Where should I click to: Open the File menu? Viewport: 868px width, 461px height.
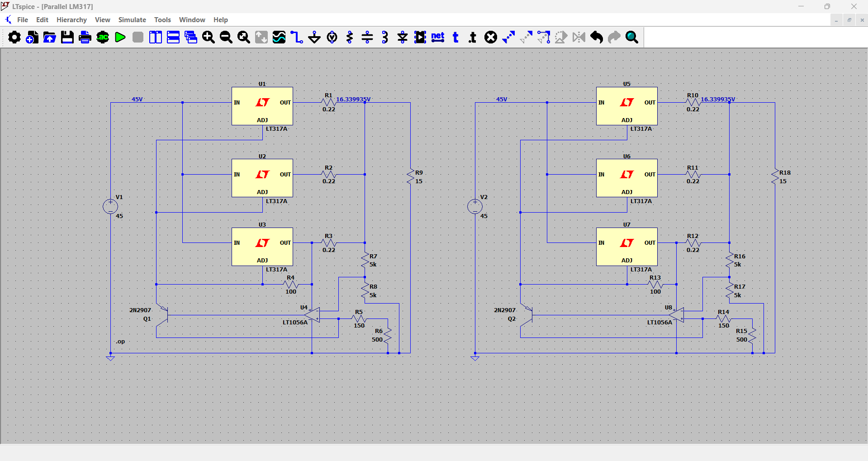(x=23, y=20)
